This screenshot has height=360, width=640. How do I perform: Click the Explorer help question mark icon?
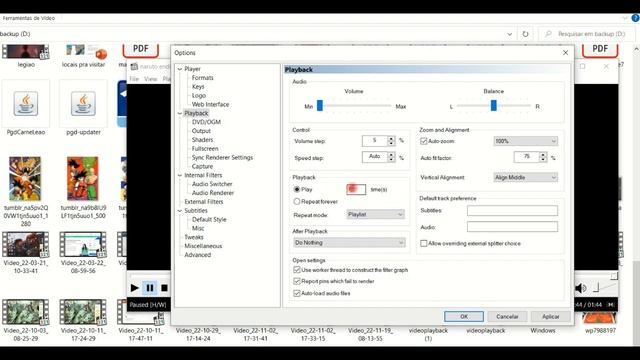coord(636,18)
